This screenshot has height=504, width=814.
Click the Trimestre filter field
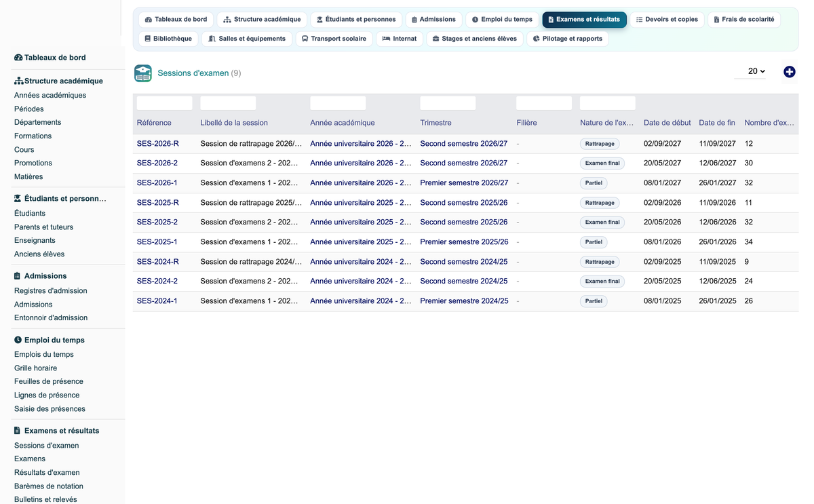pyautogui.click(x=448, y=103)
